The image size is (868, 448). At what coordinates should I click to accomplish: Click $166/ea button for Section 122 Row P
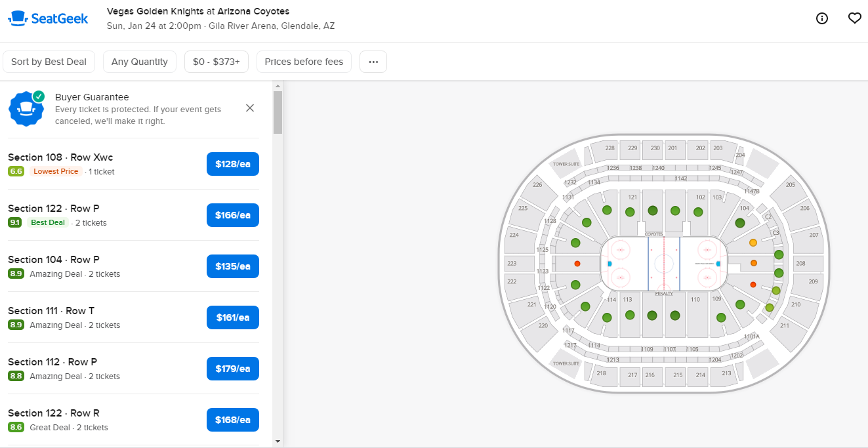click(233, 215)
